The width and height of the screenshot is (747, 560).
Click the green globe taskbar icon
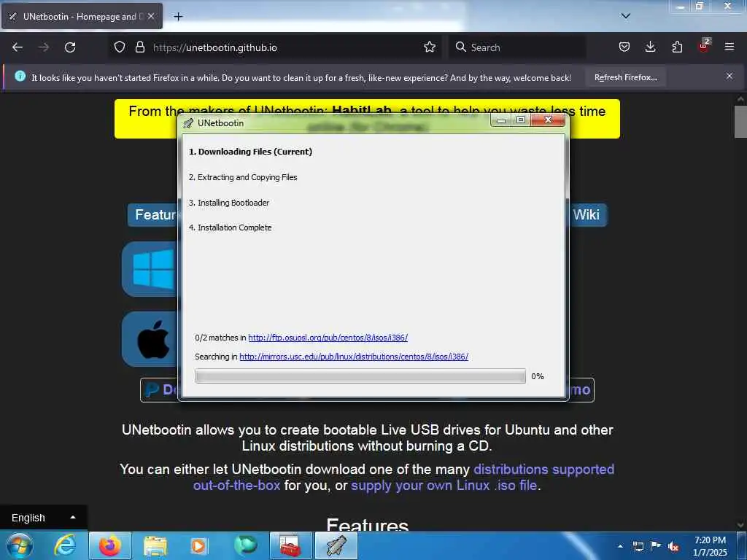(x=245, y=545)
